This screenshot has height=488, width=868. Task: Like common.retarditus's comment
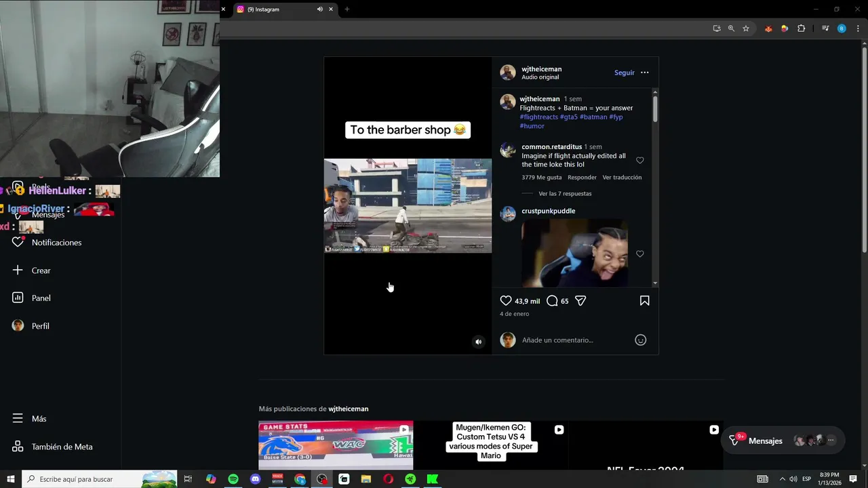(x=640, y=161)
